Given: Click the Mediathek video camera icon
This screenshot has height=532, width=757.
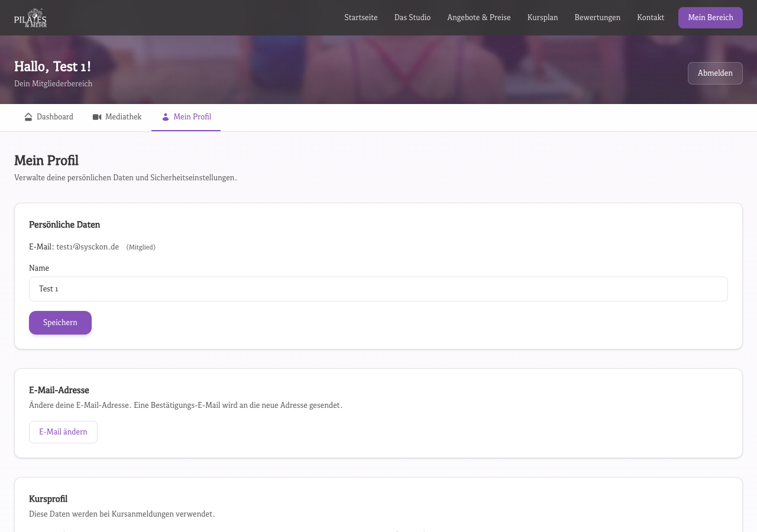Looking at the screenshot, I should click(97, 117).
